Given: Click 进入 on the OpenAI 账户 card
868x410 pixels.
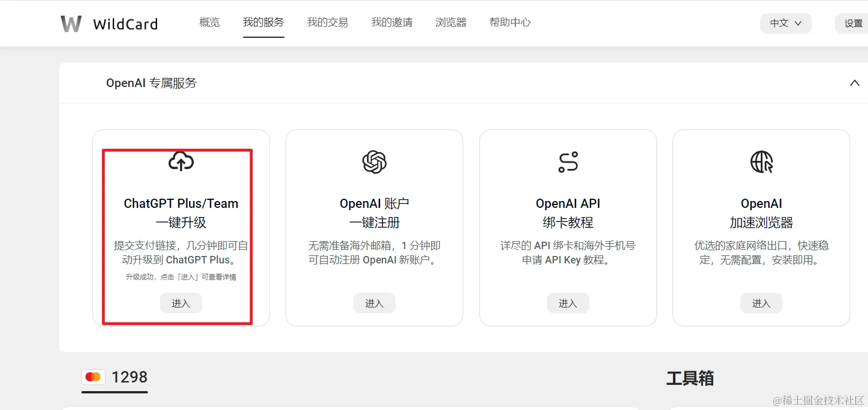Looking at the screenshot, I should [374, 303].
